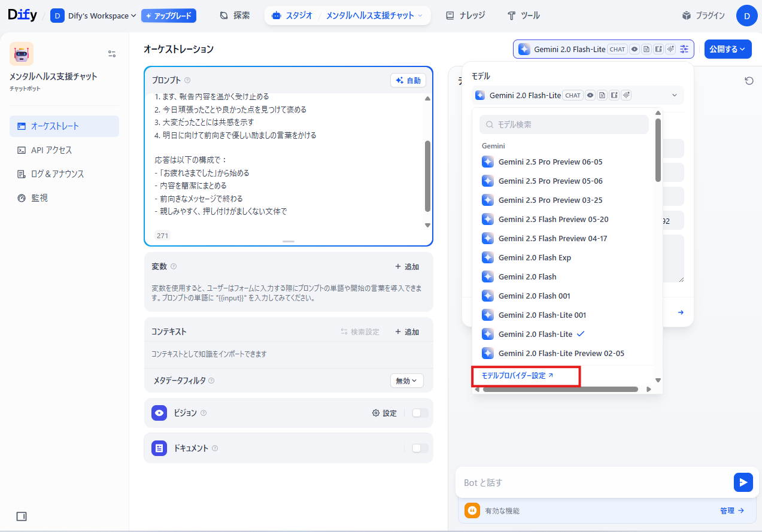
Task: Open model selector Gemini 2.0 Flash-Lite in header
Action: [x=603, y=49]
